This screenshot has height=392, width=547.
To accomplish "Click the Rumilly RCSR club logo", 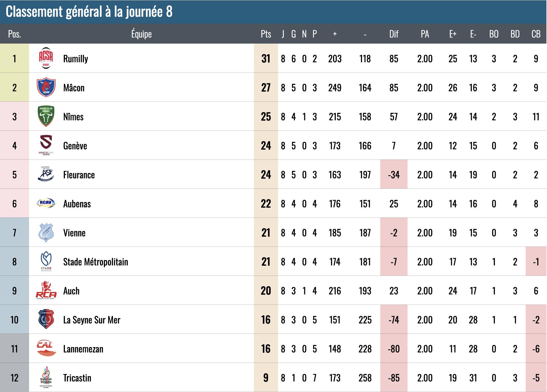I will tap(46, 58).
